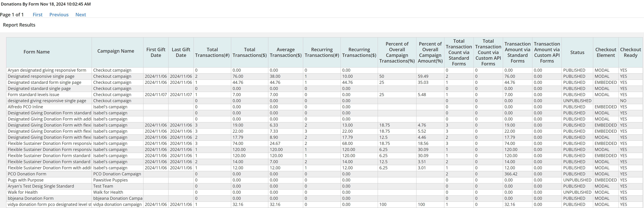Click the 2024/11/07 first gift date

click(156, 95)
